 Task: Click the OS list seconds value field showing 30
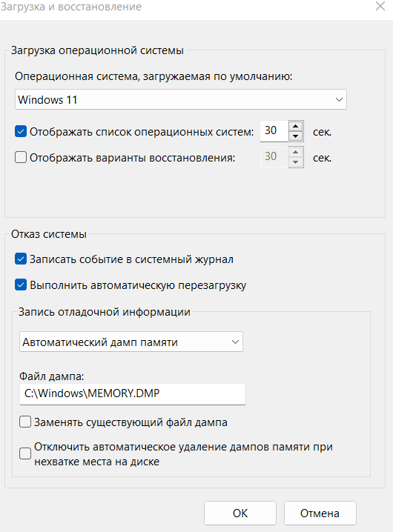274,130
